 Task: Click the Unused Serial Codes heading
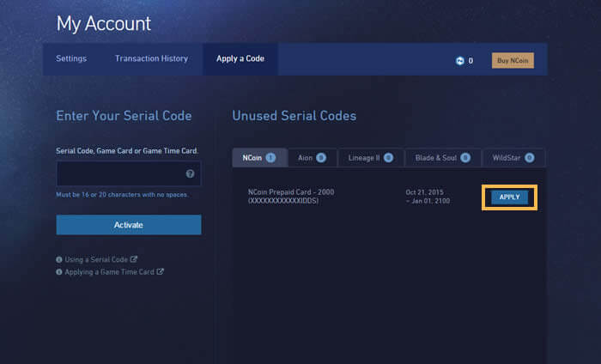294,116
